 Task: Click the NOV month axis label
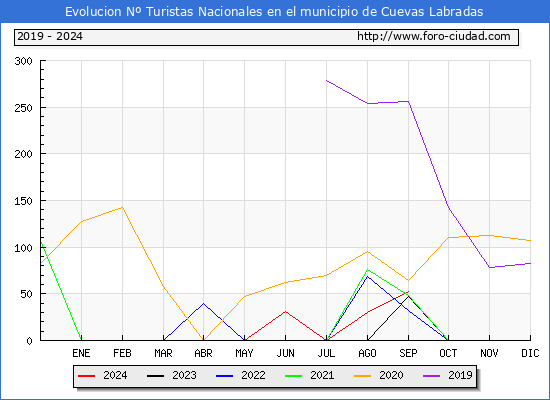[489, 353]
